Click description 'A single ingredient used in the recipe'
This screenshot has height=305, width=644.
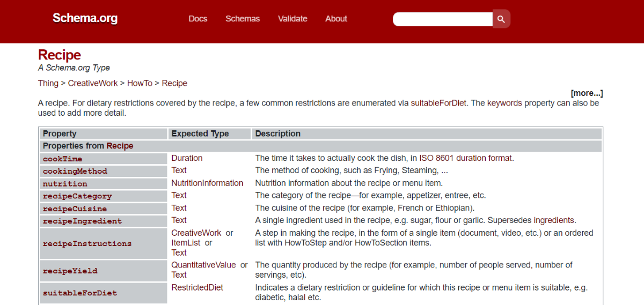coord(415,220)
